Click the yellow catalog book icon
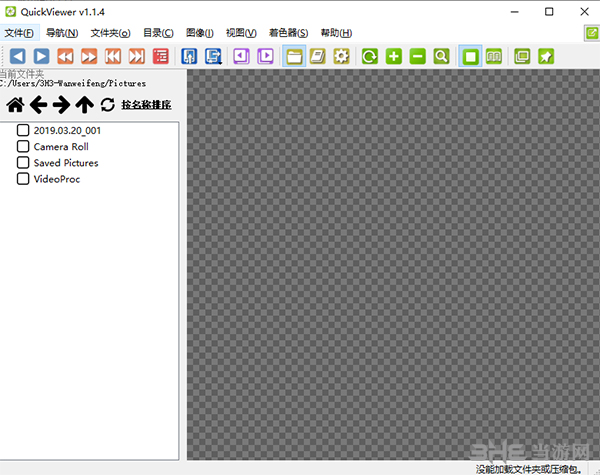The image size is (600, 475). 318,56
